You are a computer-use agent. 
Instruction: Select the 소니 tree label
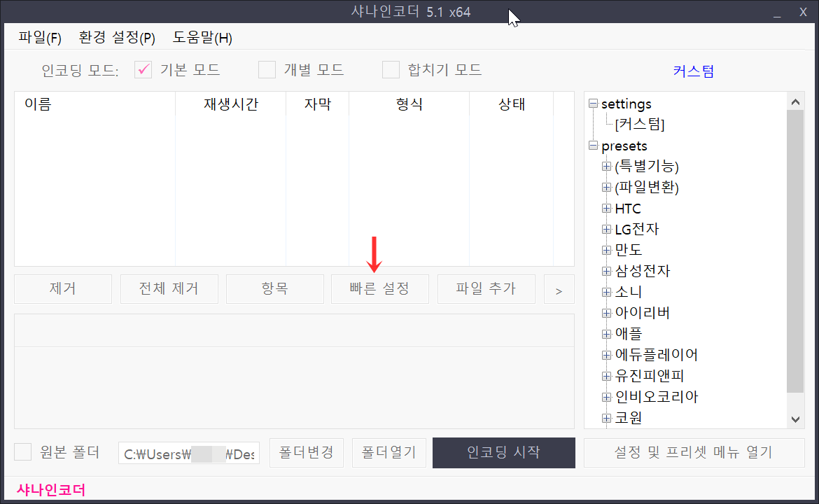coord(629,292)
